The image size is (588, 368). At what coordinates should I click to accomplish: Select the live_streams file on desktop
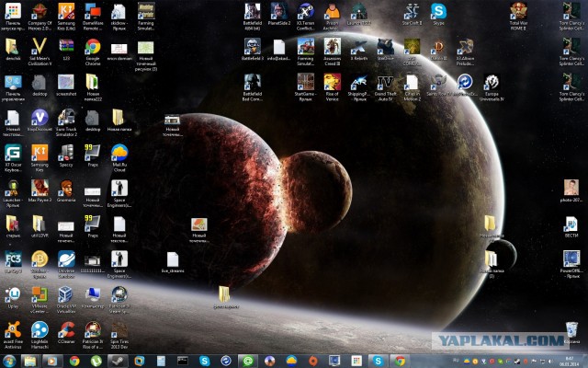(x=173, y=261)
